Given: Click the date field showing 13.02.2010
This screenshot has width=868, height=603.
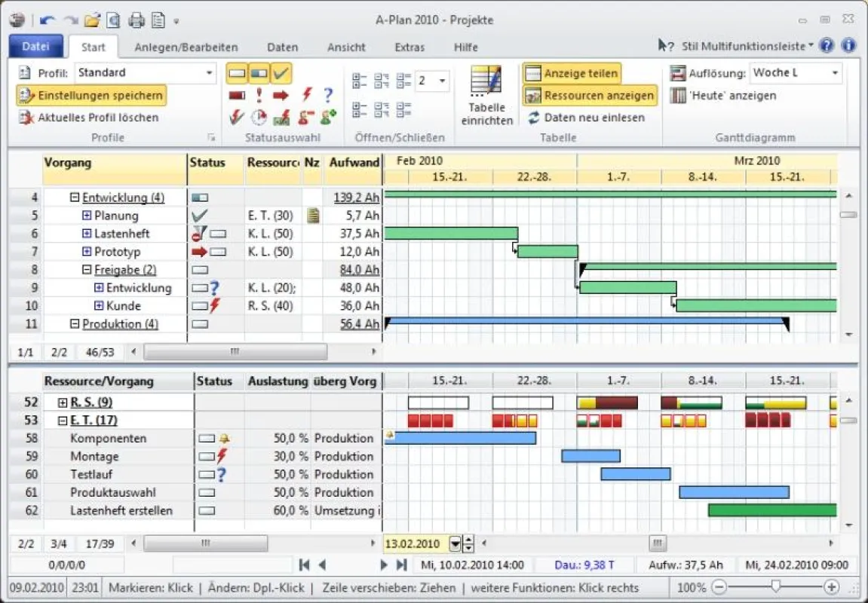Looking at the screenshot, I should pos(416,543).
